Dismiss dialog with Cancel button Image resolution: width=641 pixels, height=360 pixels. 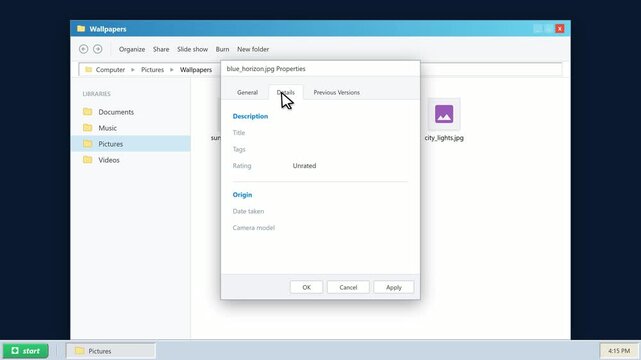coord(348,287)
